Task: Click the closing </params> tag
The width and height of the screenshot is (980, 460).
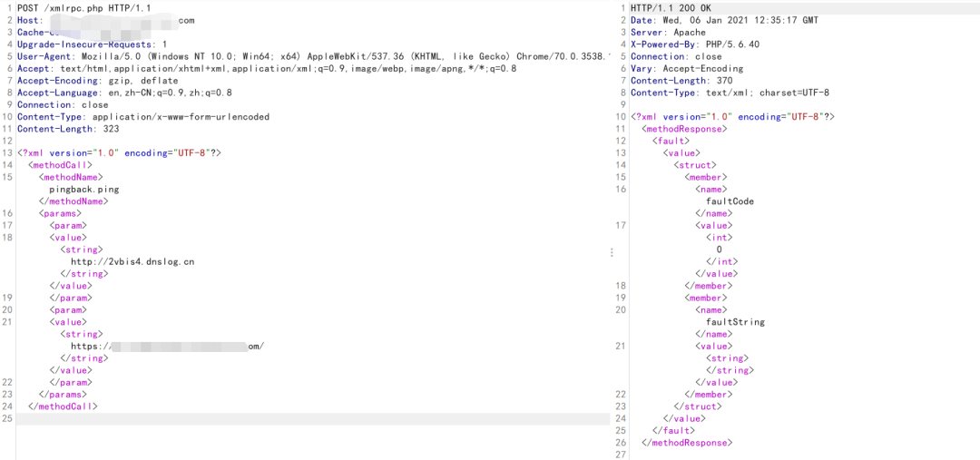Action: click(x=63, y=395)
